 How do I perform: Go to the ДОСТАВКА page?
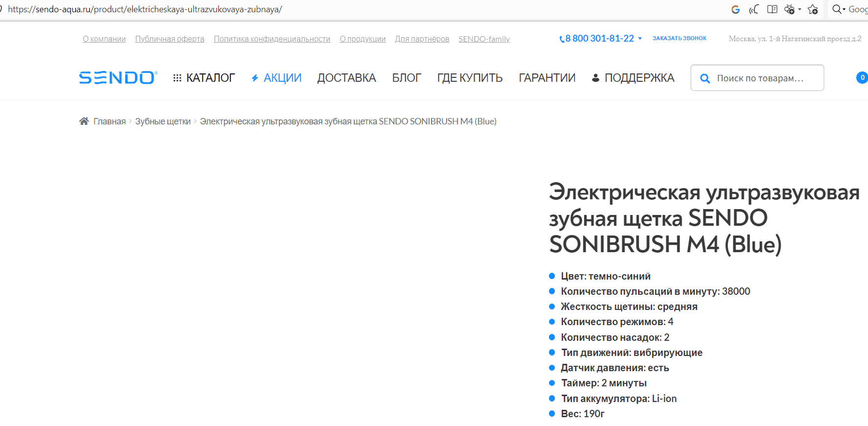point(346,78)
